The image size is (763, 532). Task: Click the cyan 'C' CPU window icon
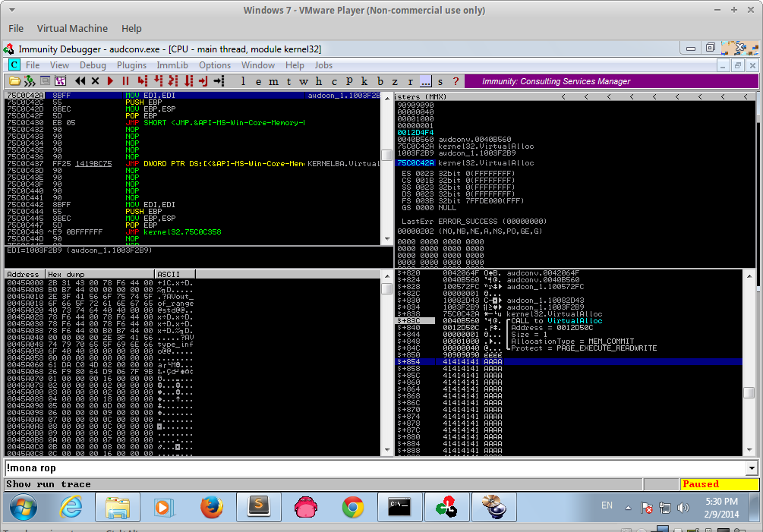click(x=14, y=65)
